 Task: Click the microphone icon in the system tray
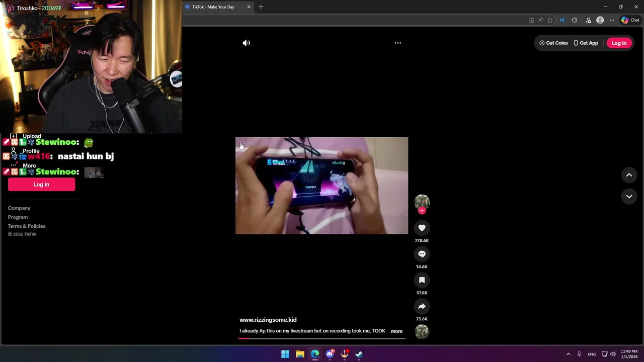(579, 354)
